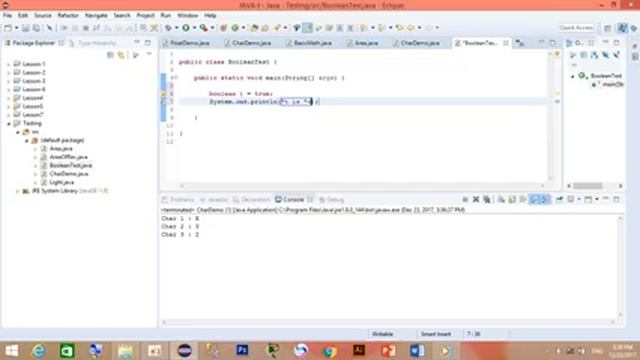Open the New wizard dropdown arrow

coord(16,28)
